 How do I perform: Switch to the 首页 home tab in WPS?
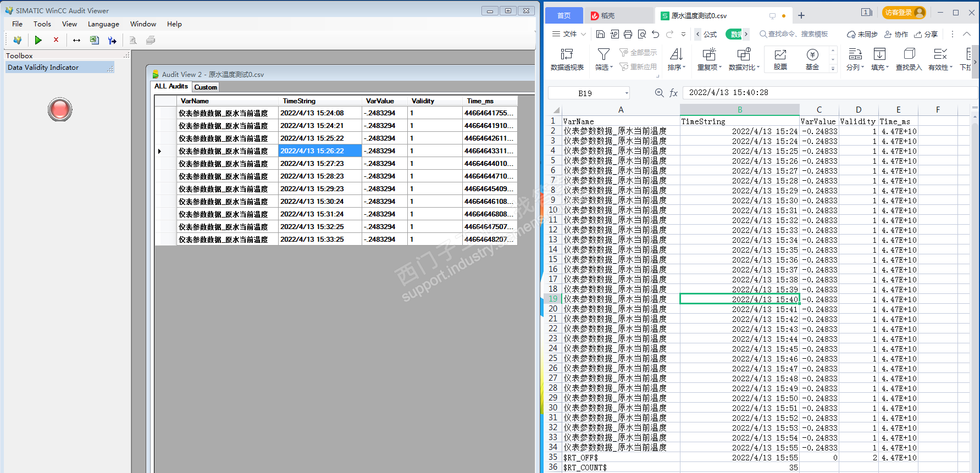[564, 15]
